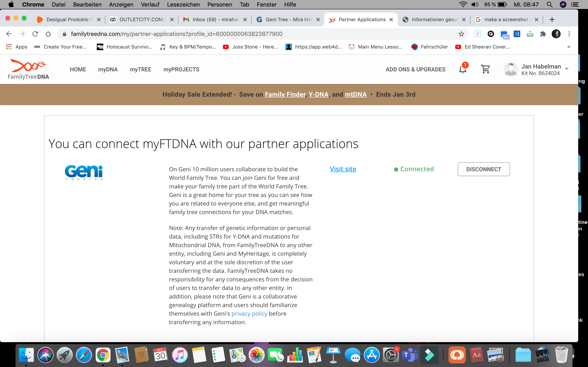The height and width of the screenshot is (367, 588).
Task: Open the shopping cart icon
Action: click(x=485, y=69)
